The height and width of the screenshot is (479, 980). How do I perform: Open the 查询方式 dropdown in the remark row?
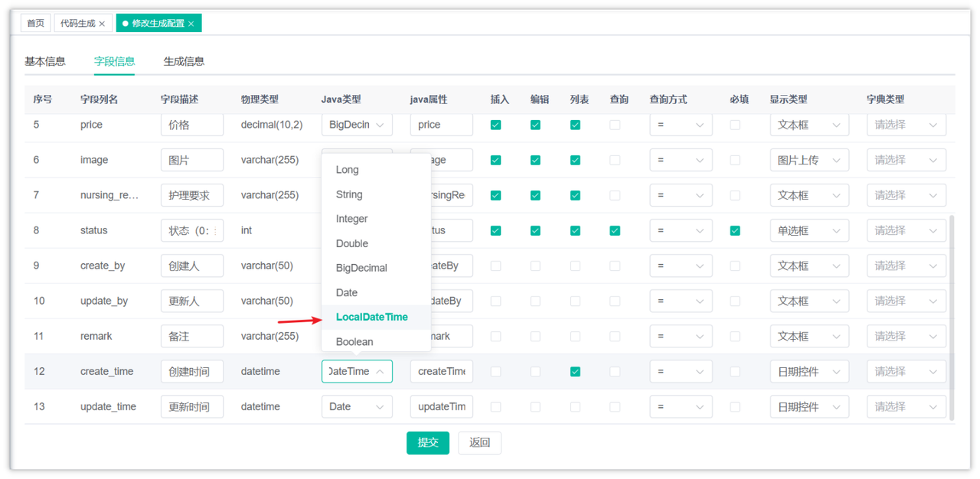click(681, 336)
